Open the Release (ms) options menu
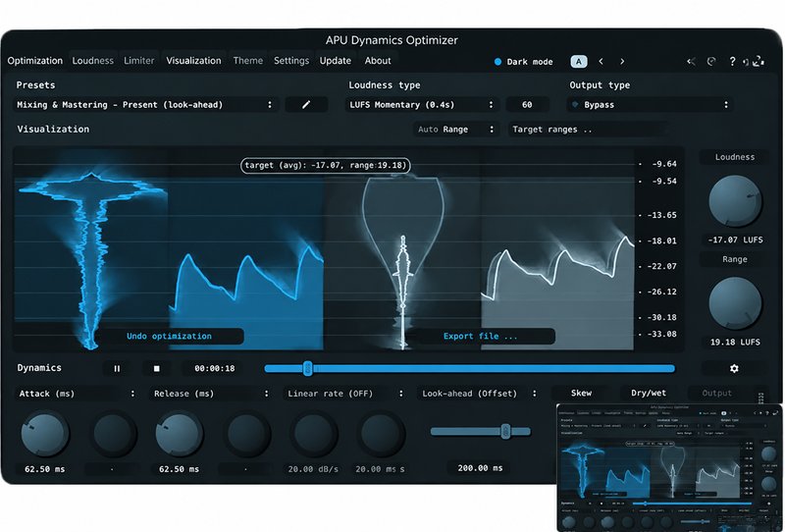785x532 pixels. 211,394
